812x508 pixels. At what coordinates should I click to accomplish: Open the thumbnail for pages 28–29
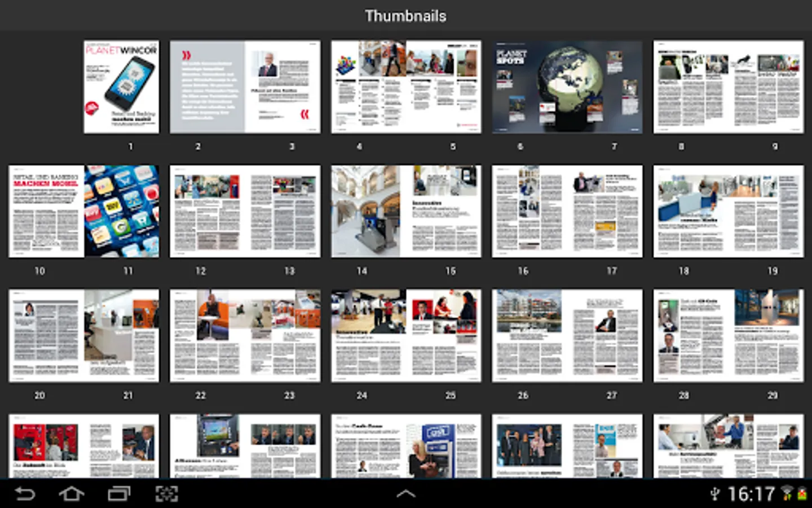728,336
